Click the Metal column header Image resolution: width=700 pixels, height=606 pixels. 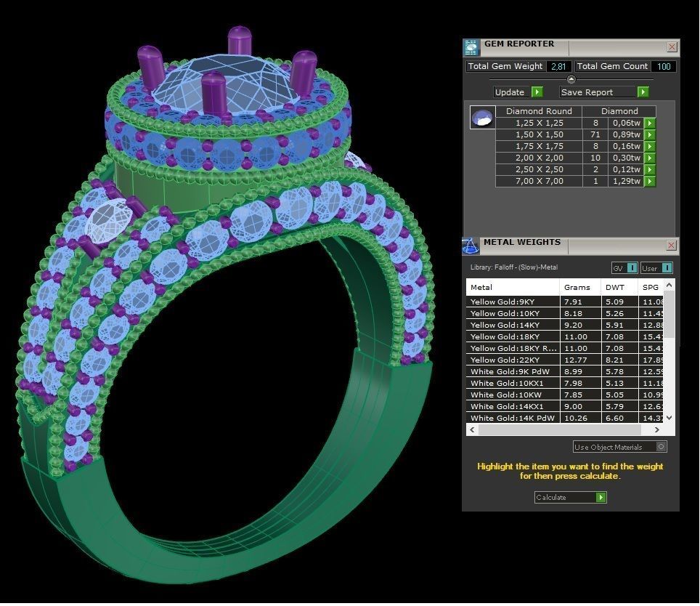(512, 287)
